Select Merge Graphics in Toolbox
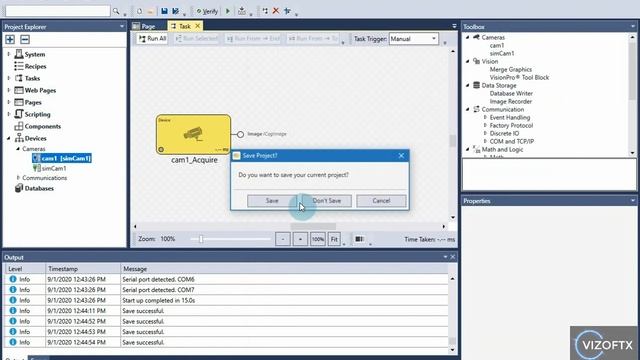Image resolution: width=640 pixels, height=360 pixels. point(511,69)
